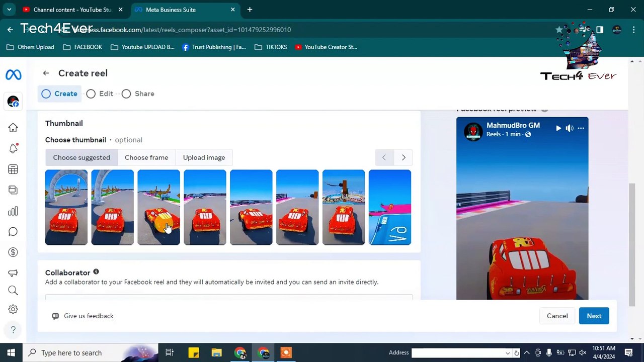Viewport: 644px width, 362px height.
Task: Open a new browser tab
Action: pyautogui.click(x=250, y=10)
